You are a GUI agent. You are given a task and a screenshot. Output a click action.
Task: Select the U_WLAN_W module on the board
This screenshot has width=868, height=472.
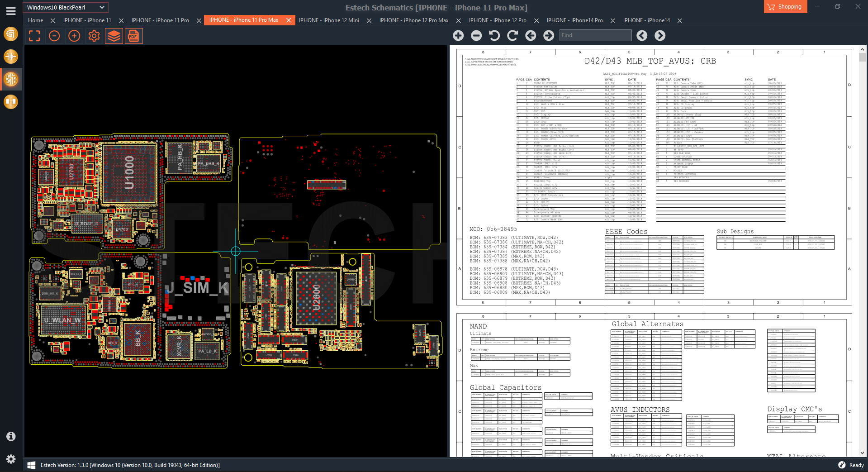63,320
